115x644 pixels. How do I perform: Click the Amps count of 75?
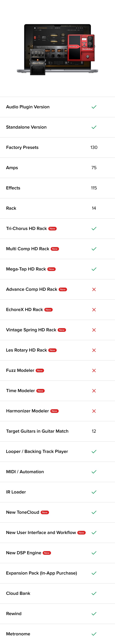point(94,168)
